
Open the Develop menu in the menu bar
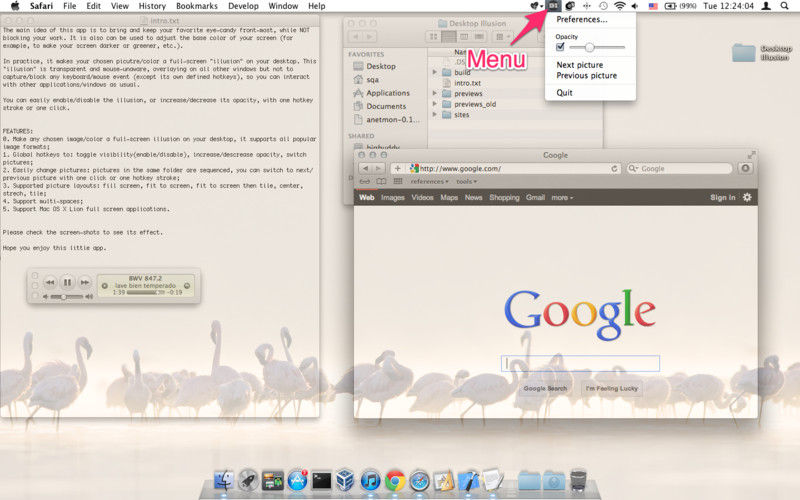pyautogui.click(x=243, y=6)
